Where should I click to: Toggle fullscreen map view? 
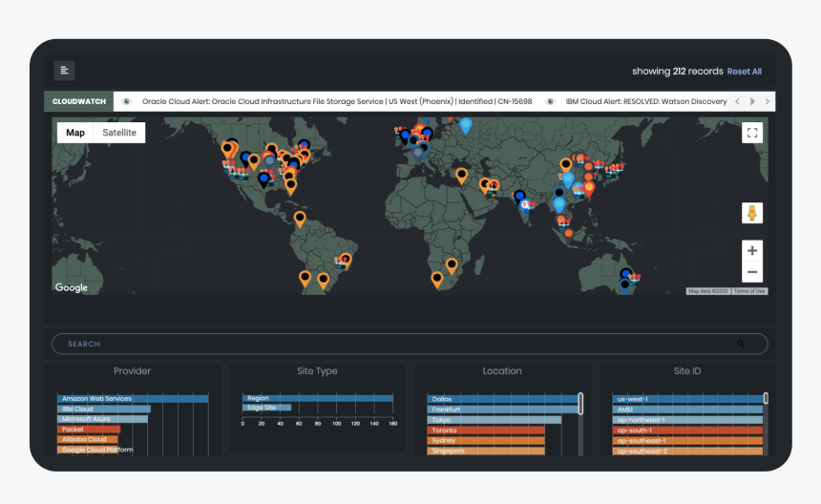pos(752,134)
